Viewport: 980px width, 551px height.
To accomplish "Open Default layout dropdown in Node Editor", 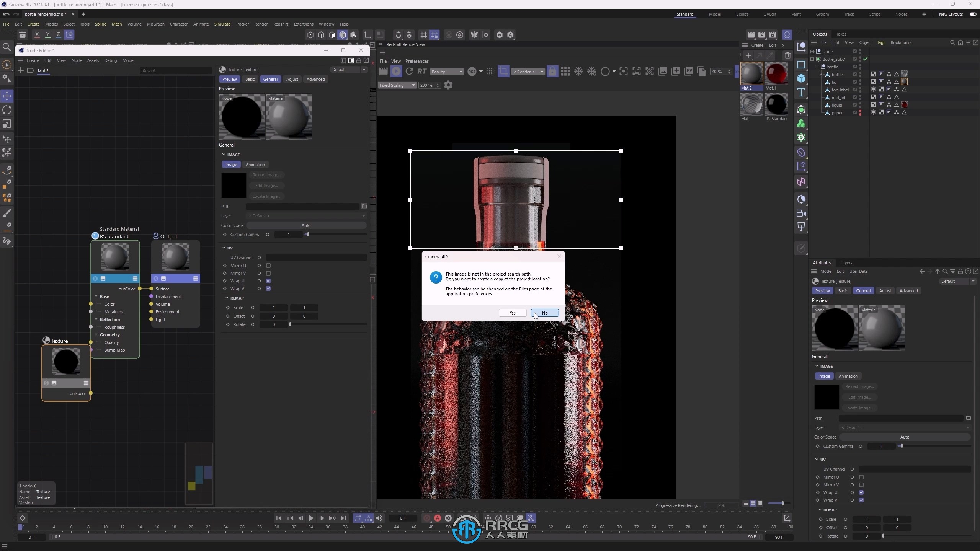I will [x=348, y=70].
